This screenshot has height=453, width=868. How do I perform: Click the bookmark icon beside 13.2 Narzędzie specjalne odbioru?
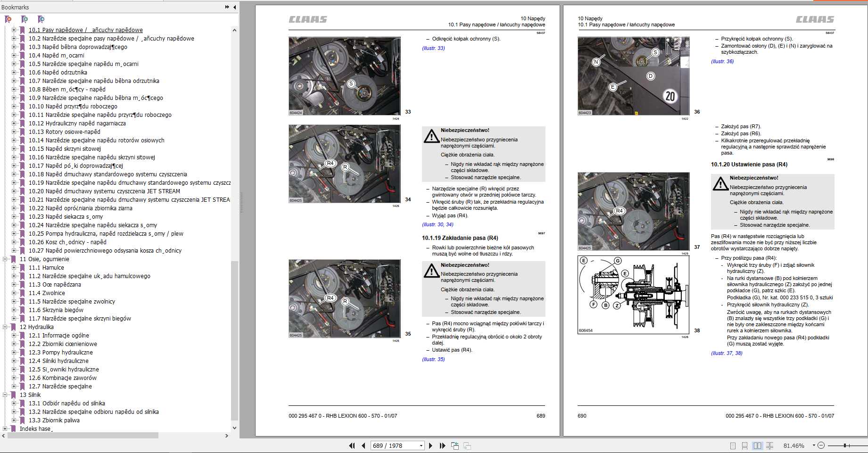point(22,412)
